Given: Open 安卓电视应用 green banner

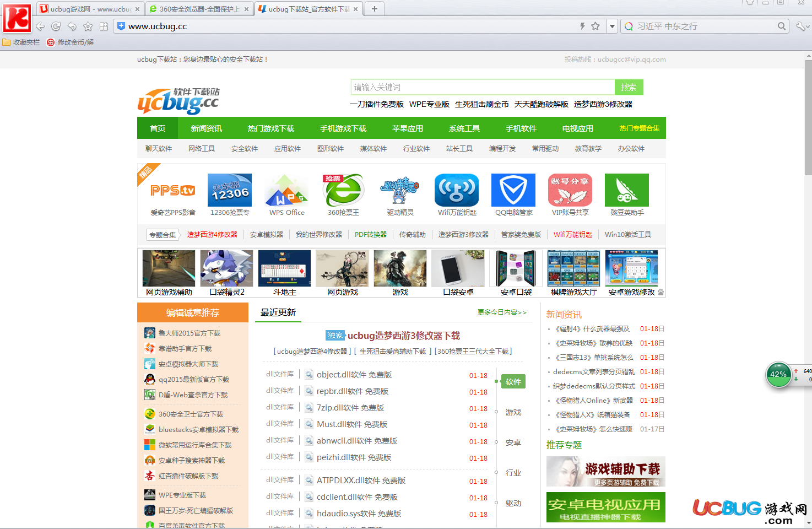Looking at the screenshot, I should tap(605, 507).
